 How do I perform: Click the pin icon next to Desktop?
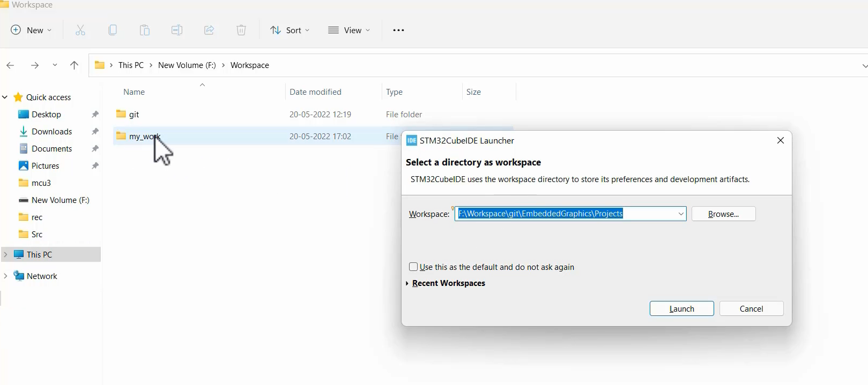pos(95,114)
